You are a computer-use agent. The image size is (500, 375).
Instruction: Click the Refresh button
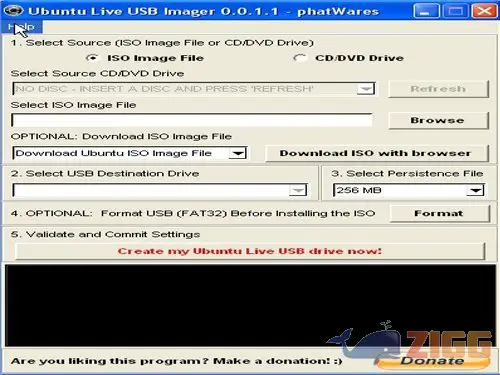point(438,89)
